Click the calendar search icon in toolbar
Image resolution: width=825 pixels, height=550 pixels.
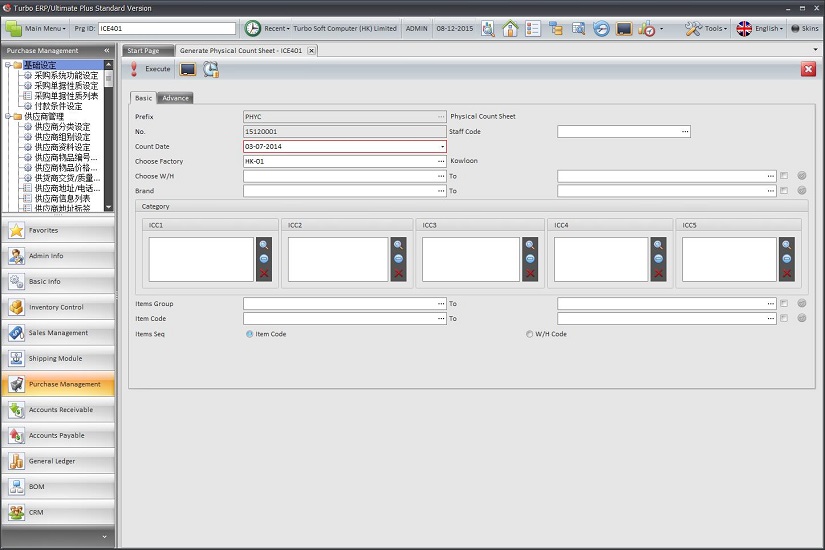pos(578,28)
